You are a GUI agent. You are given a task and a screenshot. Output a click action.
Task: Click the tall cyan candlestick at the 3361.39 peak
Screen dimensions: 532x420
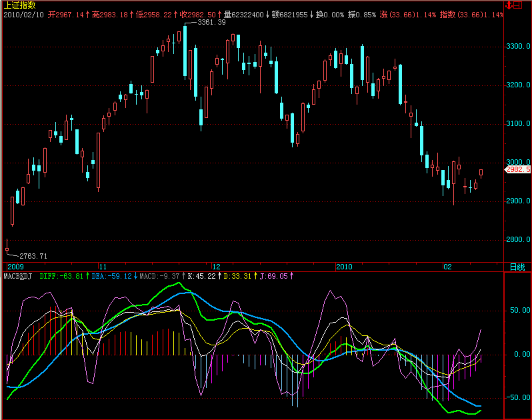click(x=185, y=51)
